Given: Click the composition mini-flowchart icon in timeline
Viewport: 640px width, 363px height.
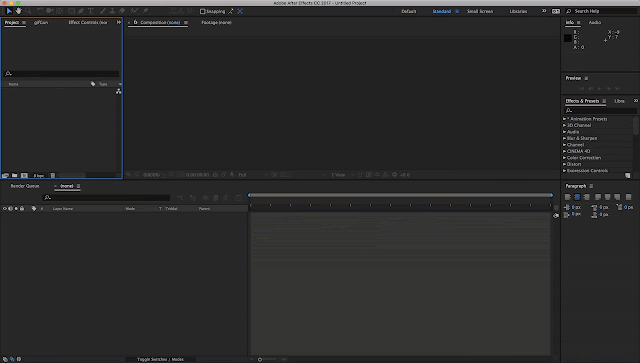Looking at the screenshot, I should coord(180,198).
